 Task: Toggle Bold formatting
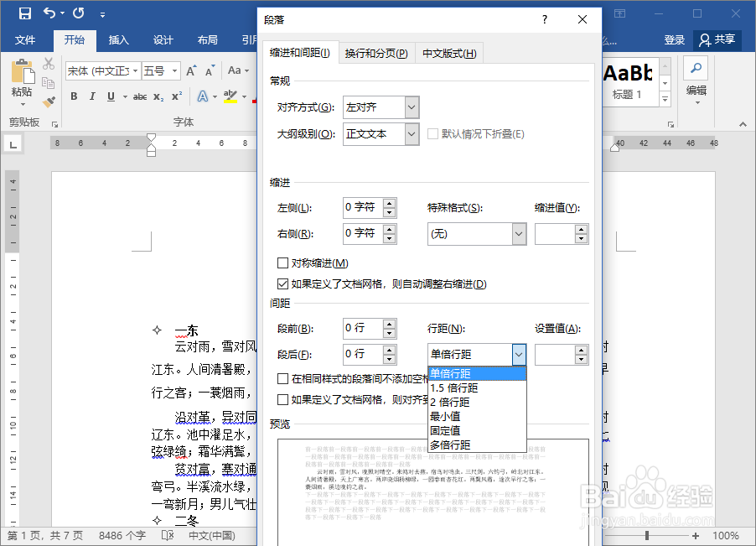click(74, 96)
